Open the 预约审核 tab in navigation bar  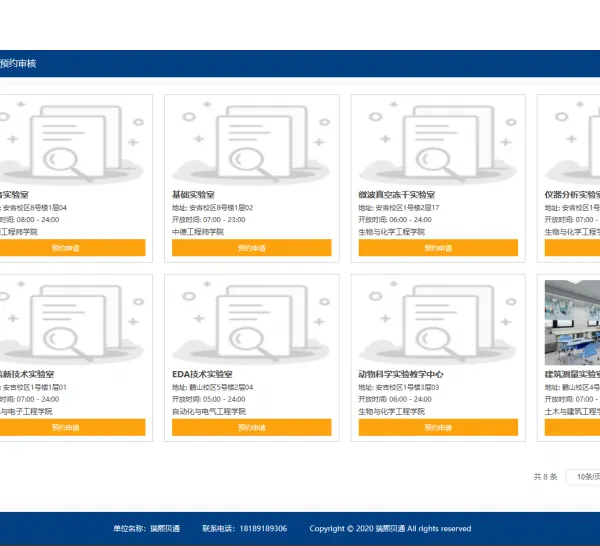point(18,64)
